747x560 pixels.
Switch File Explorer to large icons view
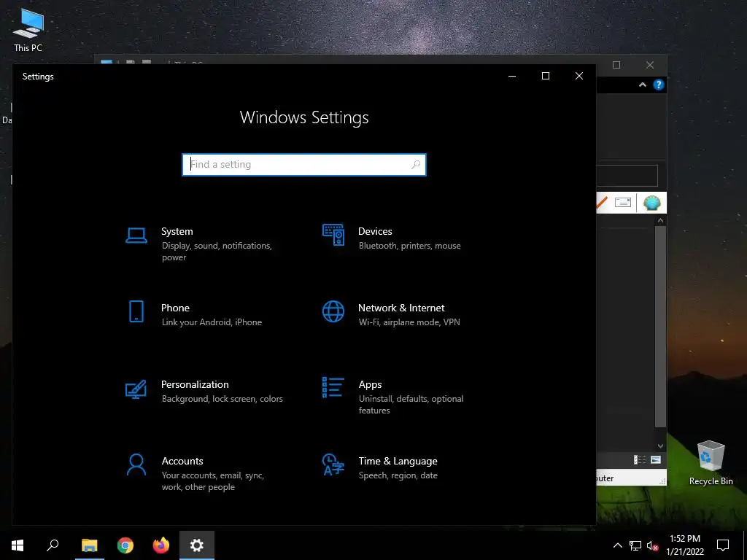click(x=656, y=459)
